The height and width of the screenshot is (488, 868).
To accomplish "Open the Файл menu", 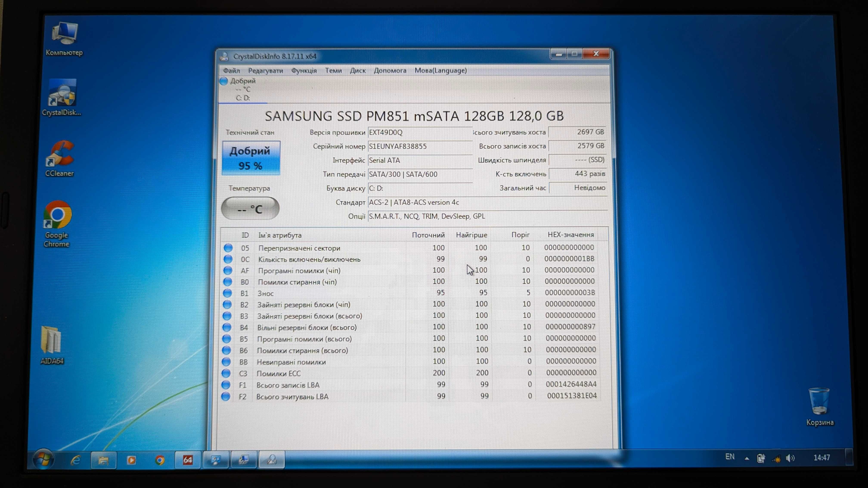I will pos(231,70).
